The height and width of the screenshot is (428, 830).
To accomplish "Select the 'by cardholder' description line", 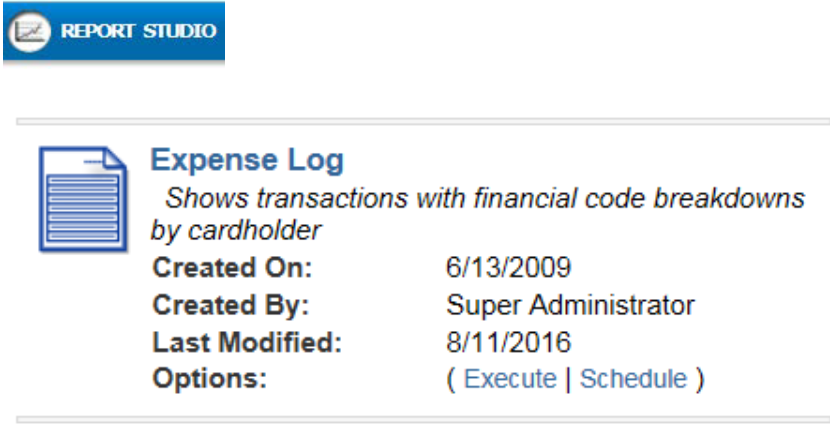I will pyautogui.click(x=236, y=231).
